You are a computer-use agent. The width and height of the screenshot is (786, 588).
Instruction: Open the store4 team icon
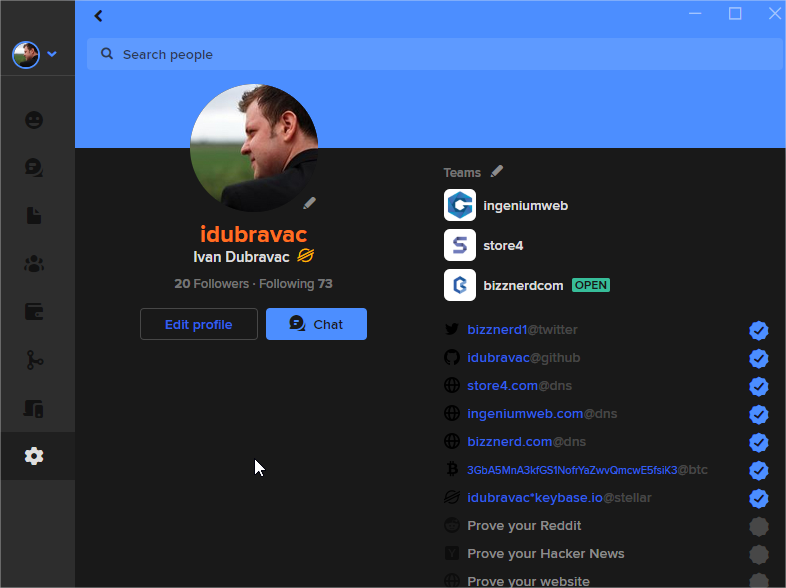pyautogui.click(x=460, y=245)
